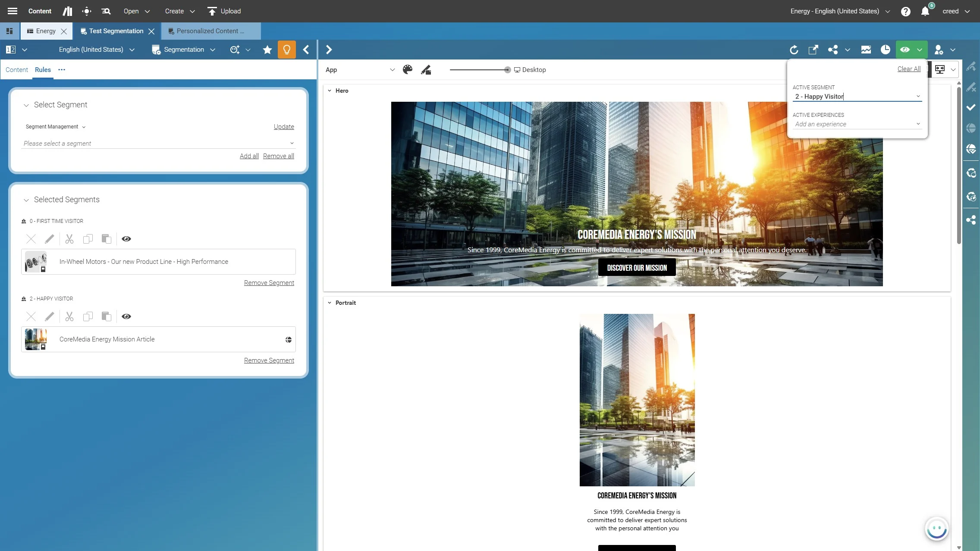Click Remove Segment under Happy Visitor
The height and width of the screenshot is (551, 980).
point(269,360)
